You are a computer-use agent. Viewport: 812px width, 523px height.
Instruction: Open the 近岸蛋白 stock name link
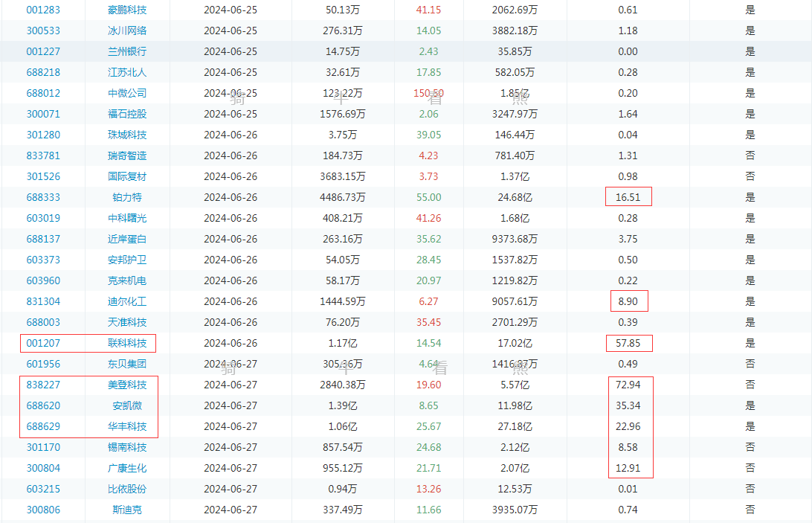127,239
